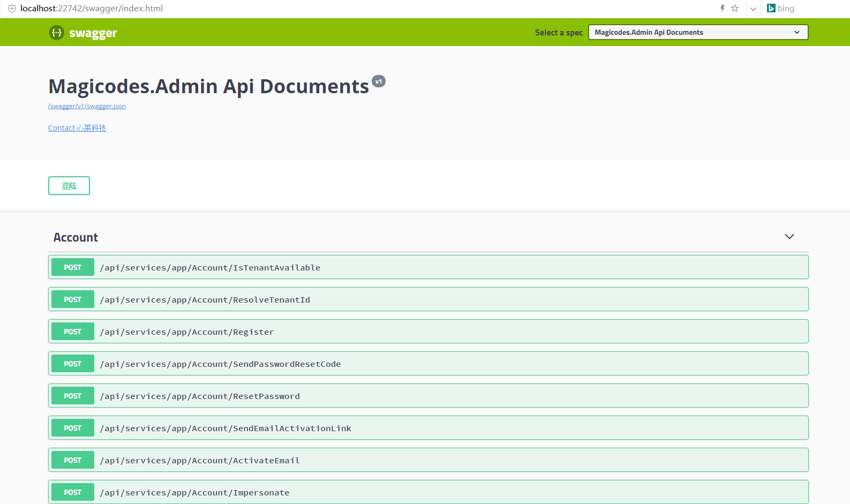
Task: Expand /api/services/app/Account/Register path
Action: [x=187, y=332]
